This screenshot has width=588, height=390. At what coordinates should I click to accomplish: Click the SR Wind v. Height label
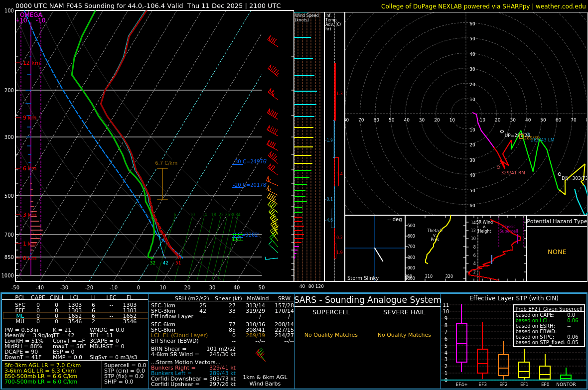pyautogui.click(x=484, y=227)
